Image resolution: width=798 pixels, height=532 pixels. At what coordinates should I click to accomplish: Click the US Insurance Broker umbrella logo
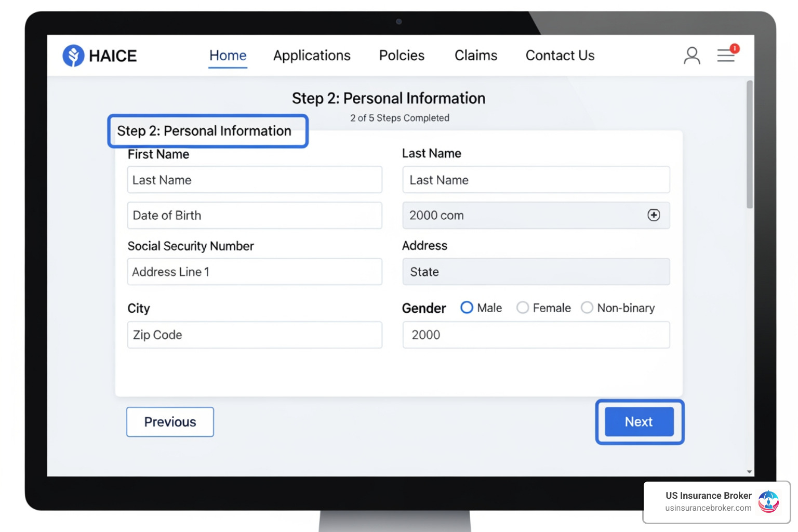(x=768, y=502)
